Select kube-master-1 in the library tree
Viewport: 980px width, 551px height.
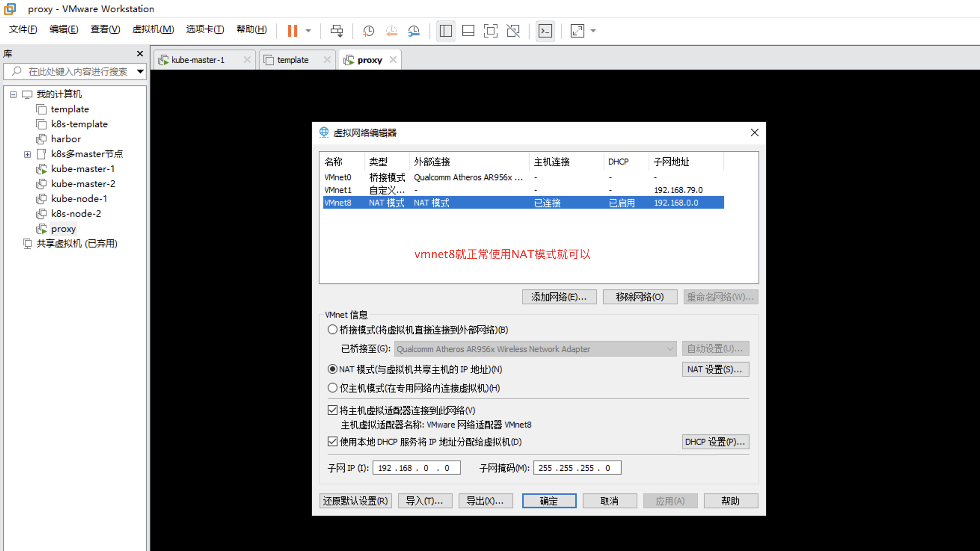click(x=83, y=169)
